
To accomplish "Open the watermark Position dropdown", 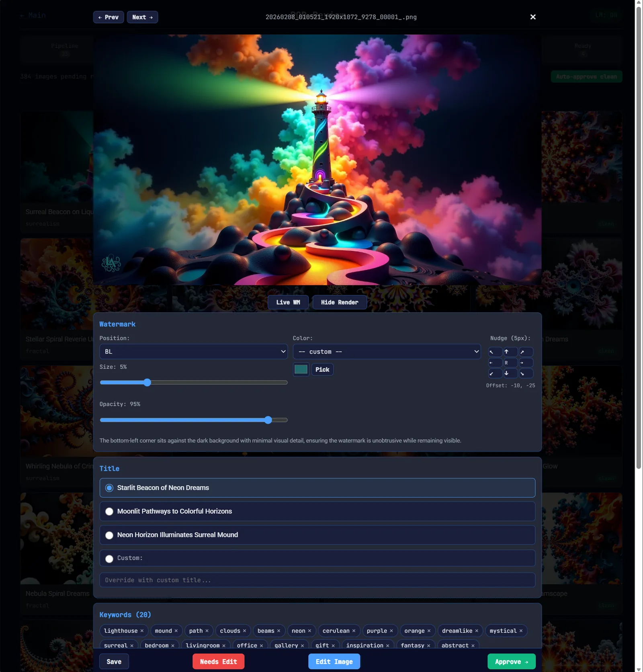I will 193,352.
